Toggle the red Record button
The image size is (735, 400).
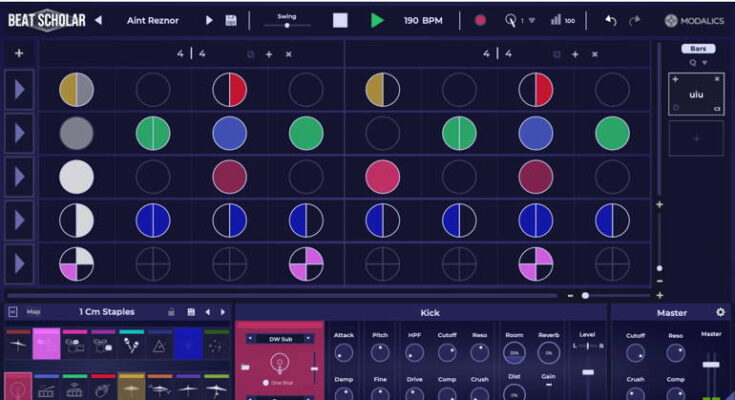480,20
